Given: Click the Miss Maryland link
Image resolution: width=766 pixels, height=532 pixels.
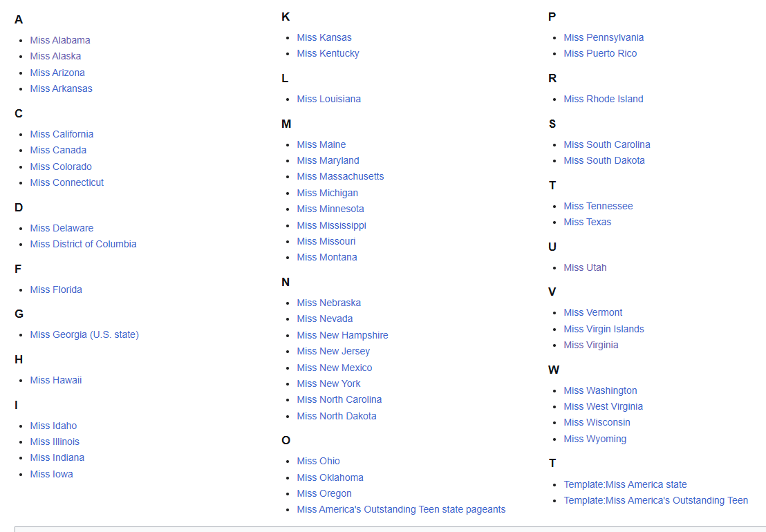Looking at the screenshot, I should (x=328, y=160).
